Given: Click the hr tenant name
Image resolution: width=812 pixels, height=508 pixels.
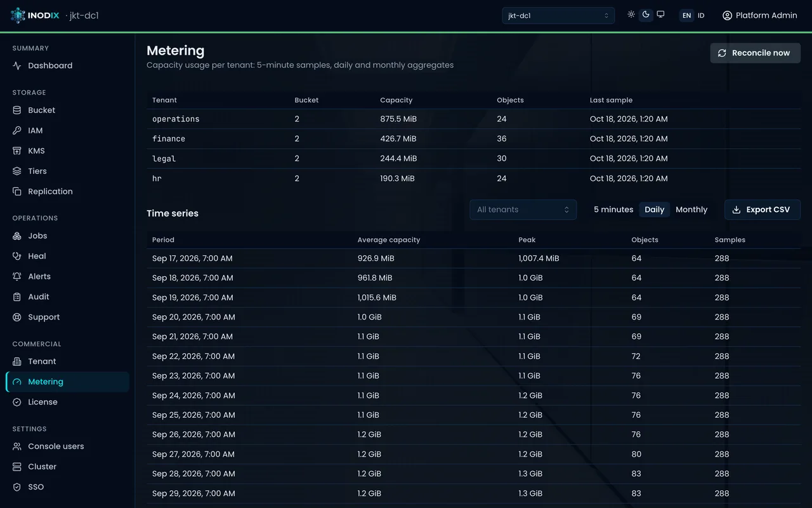Looking at the screenshot, I should click(157, 178).
